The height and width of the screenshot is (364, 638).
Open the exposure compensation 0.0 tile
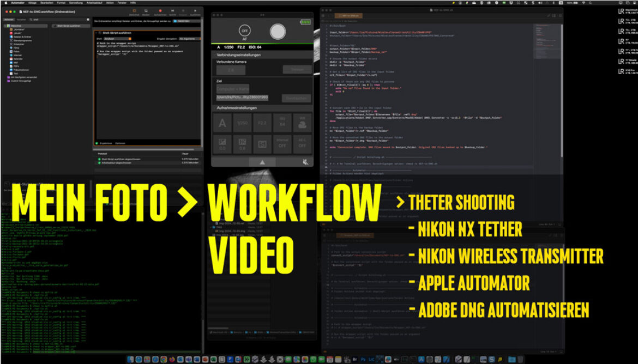click(x=222, y=144)
